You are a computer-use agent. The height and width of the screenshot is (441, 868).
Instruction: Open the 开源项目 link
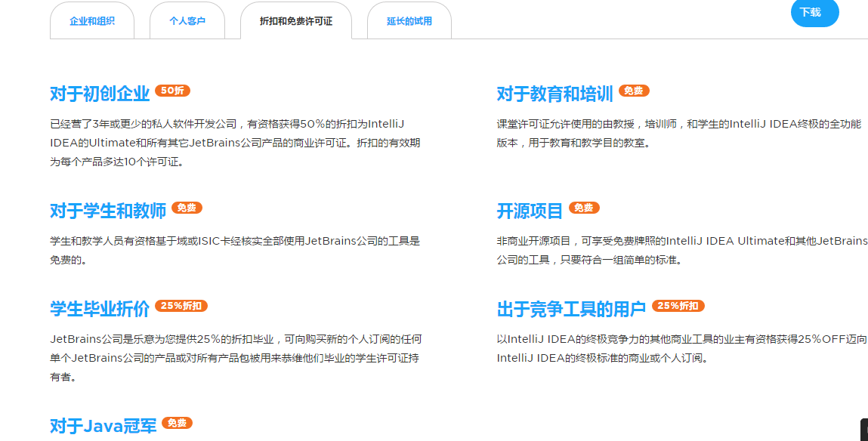click(528, 210)
